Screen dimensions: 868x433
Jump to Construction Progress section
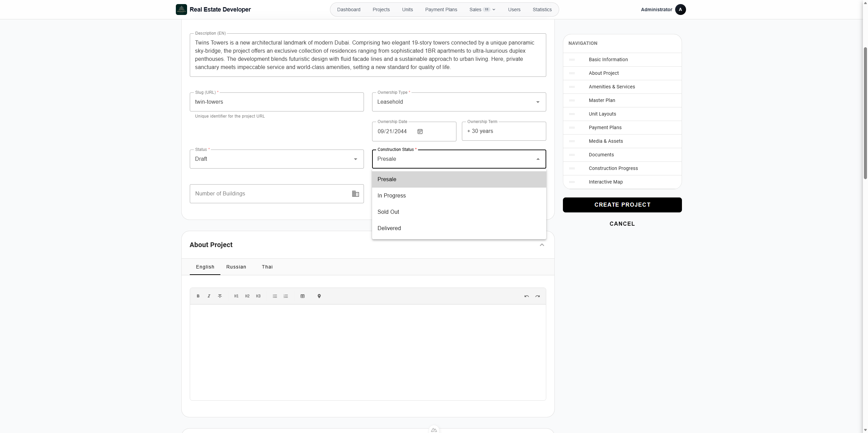[613, 168]
